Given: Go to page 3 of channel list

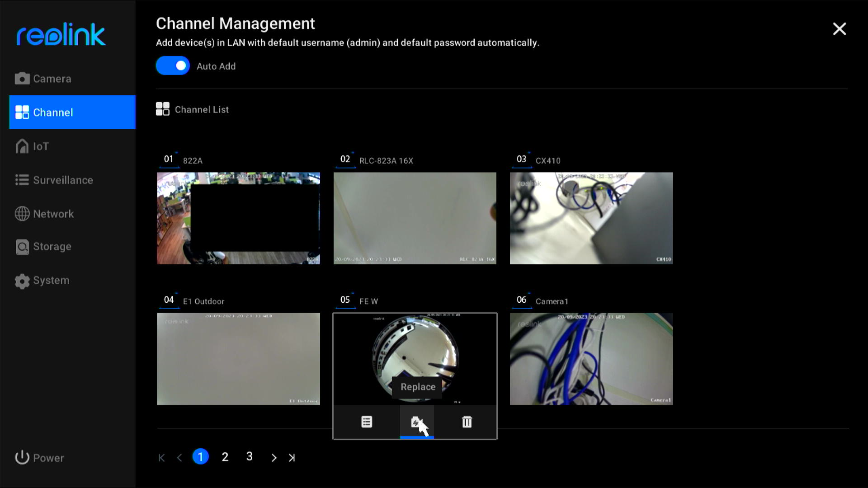Looking at the screenshot, I should pos(250,457).
